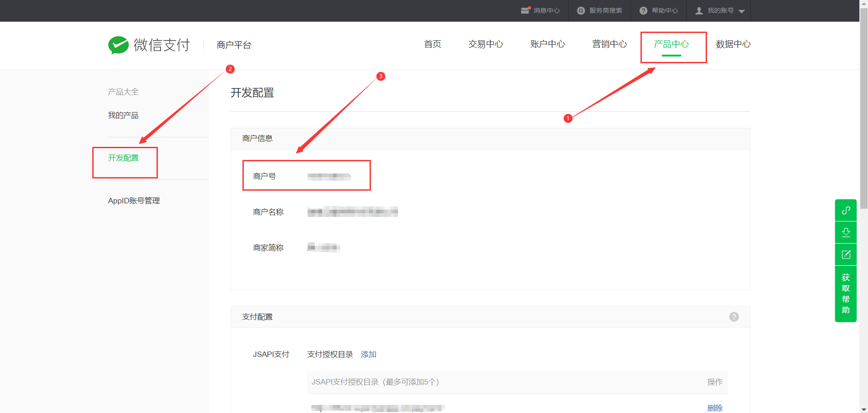Screen dimensions: 868x413
Task: Click the JSAPI支付授权目录 table header text
Action: click(375, 382)
